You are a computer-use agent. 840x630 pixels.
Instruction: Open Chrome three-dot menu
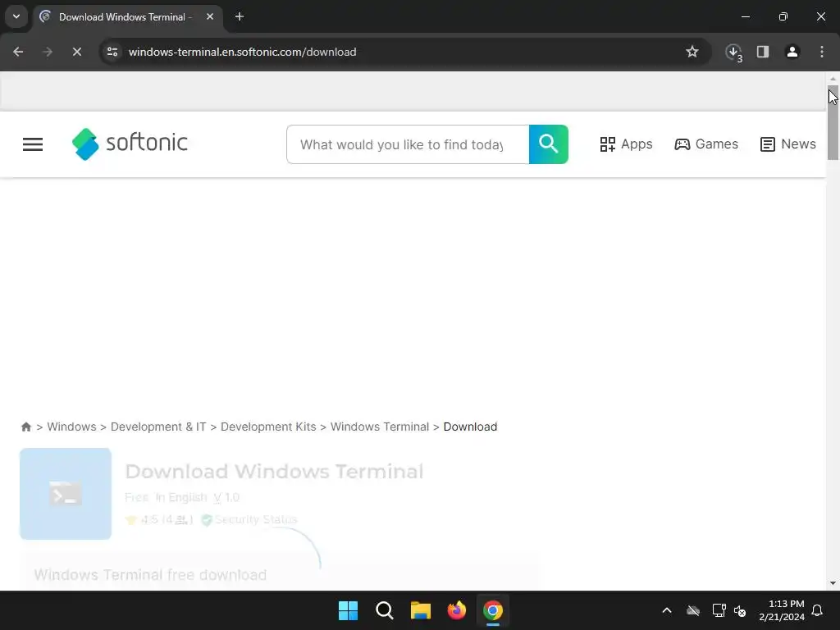click(822, 52)
